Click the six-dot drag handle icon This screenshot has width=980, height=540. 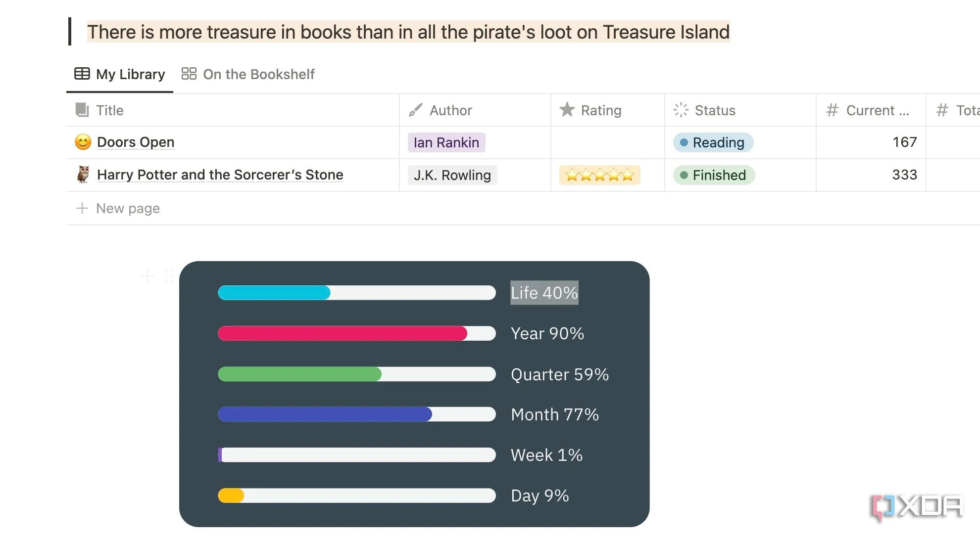tap(168, 276)
